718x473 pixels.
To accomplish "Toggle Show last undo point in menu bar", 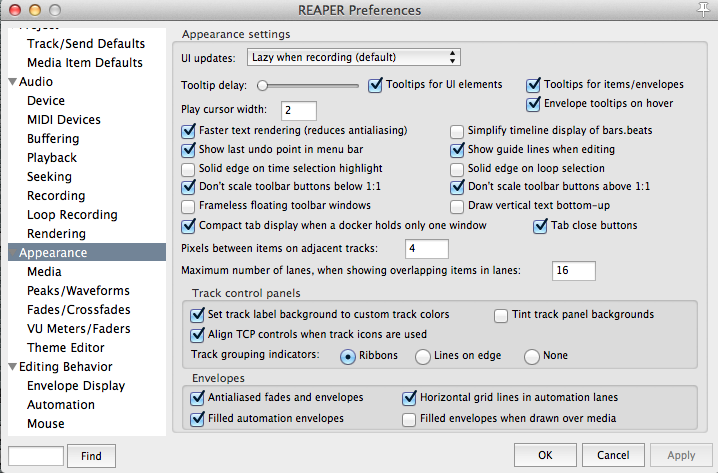I will click(188, 150).
